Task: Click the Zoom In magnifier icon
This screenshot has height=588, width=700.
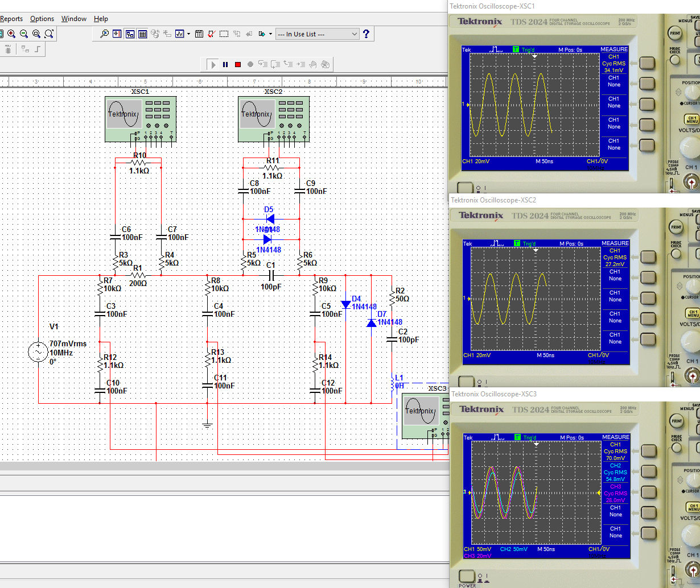Action: pyautogui.click(x=11, y=34)
